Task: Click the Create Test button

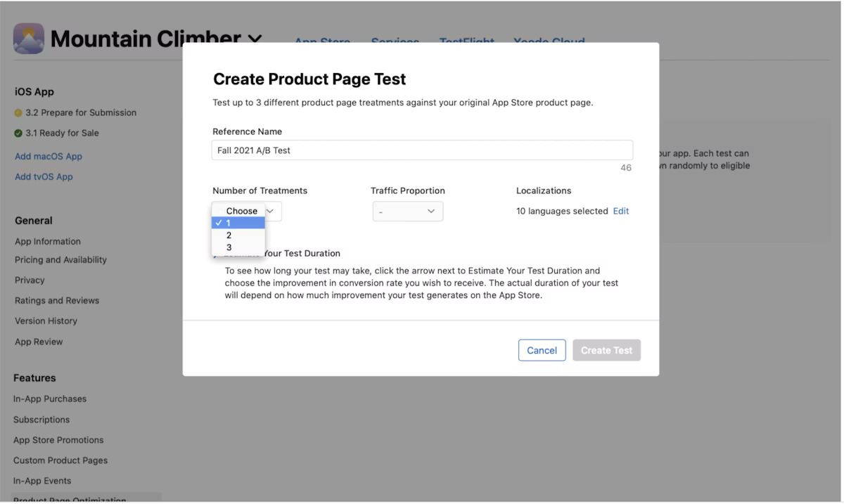Action: point(606,350)
